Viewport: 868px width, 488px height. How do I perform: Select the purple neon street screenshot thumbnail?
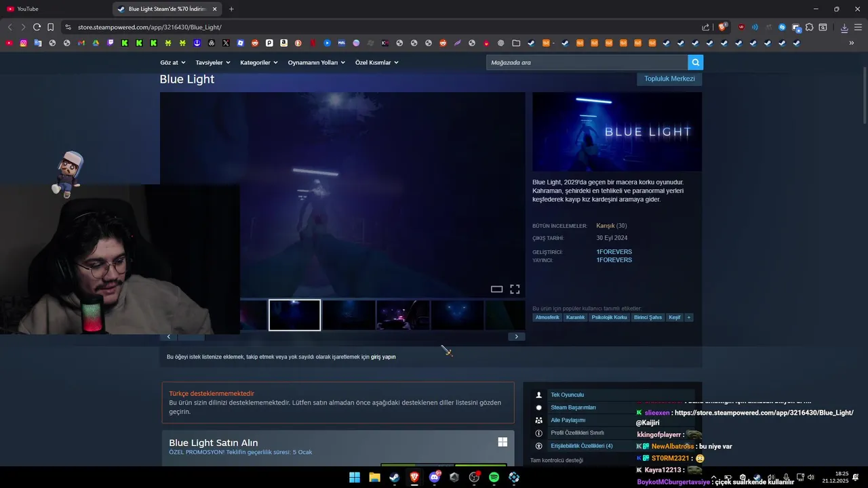point(403,315)
